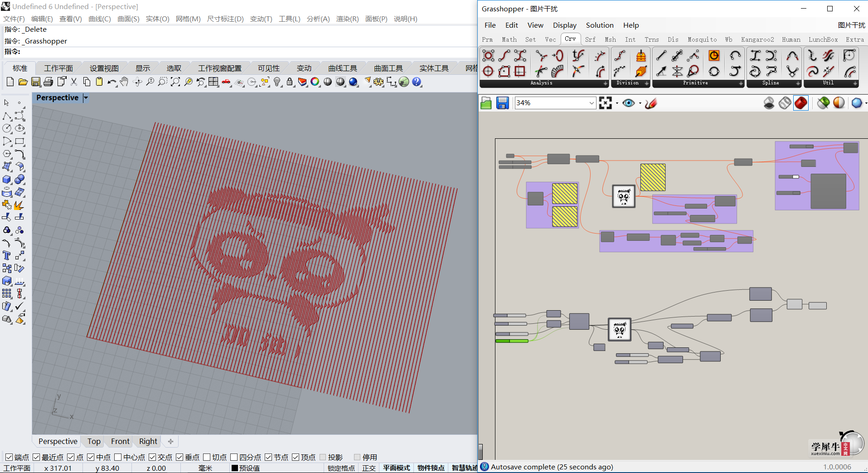Image resolution: width=868 pixels, height=473 pixels.
Task: Choose wireframe preview mode icon in Grasshopper
Action: pos(785,103)
